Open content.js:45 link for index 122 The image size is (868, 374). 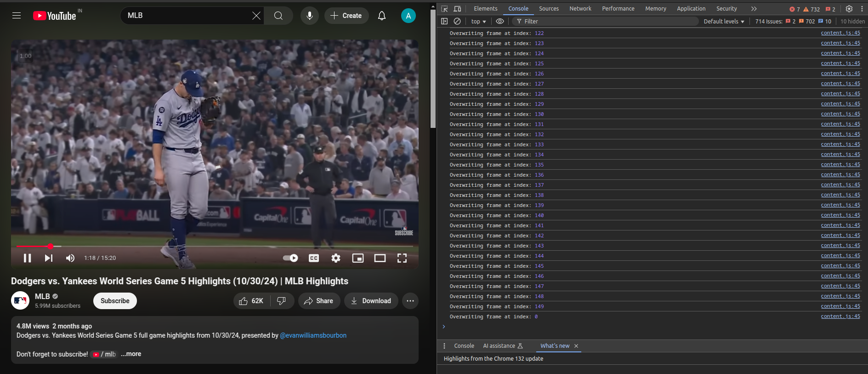click(x=840, y=33)
